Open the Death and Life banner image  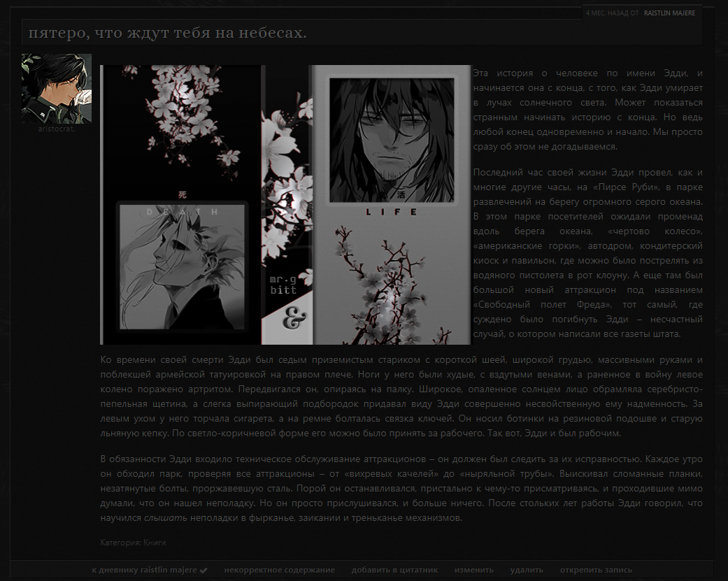point(285,205)
